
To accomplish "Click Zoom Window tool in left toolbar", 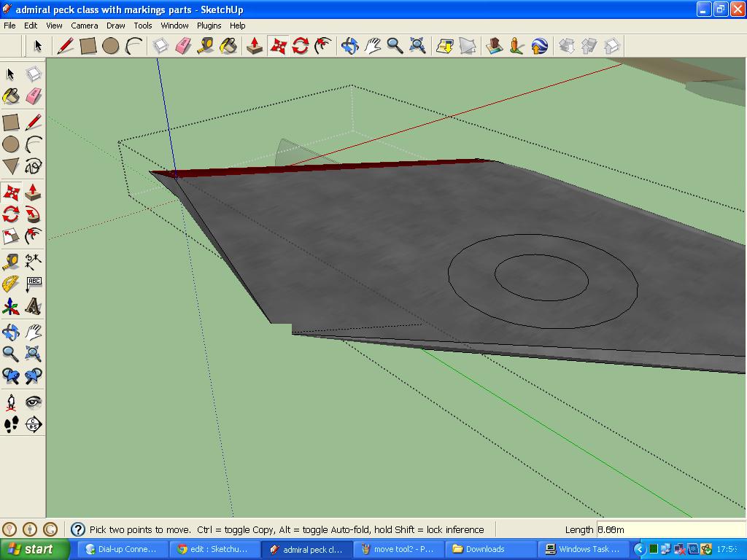I will (34, 354).
